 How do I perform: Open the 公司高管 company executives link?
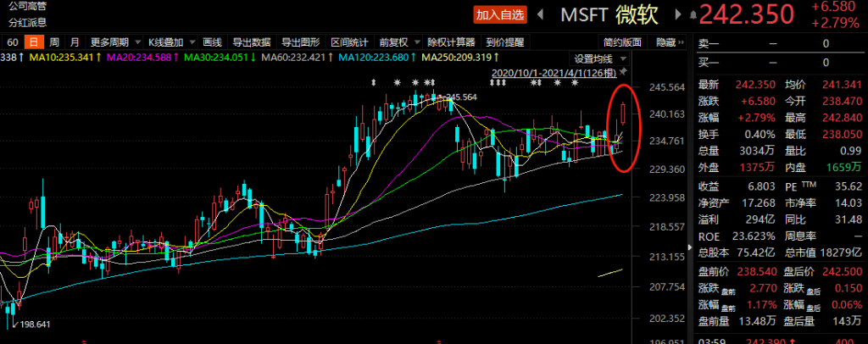point(28,7)
